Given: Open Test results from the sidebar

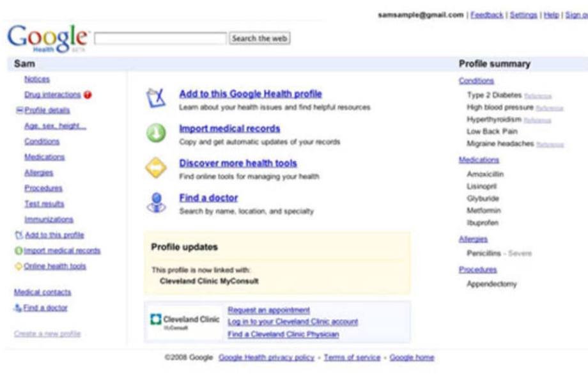Looking at the screenshot, I should 44,204.
